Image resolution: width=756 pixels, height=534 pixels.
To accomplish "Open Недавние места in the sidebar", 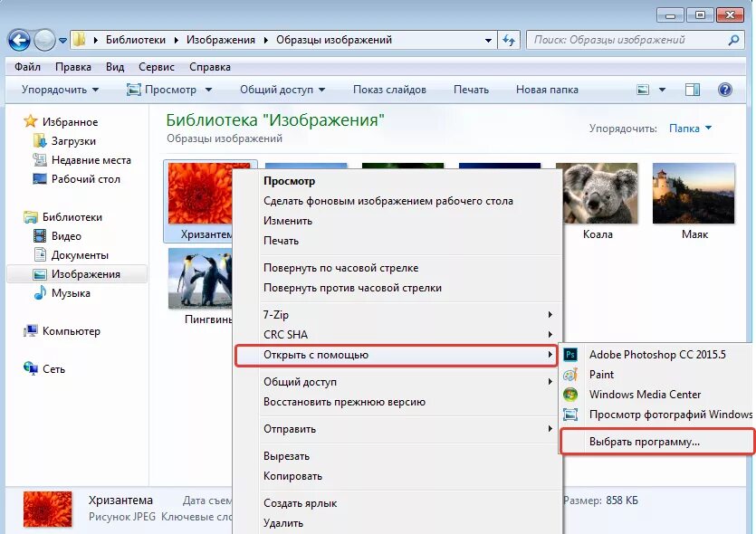I will point(82,160).
